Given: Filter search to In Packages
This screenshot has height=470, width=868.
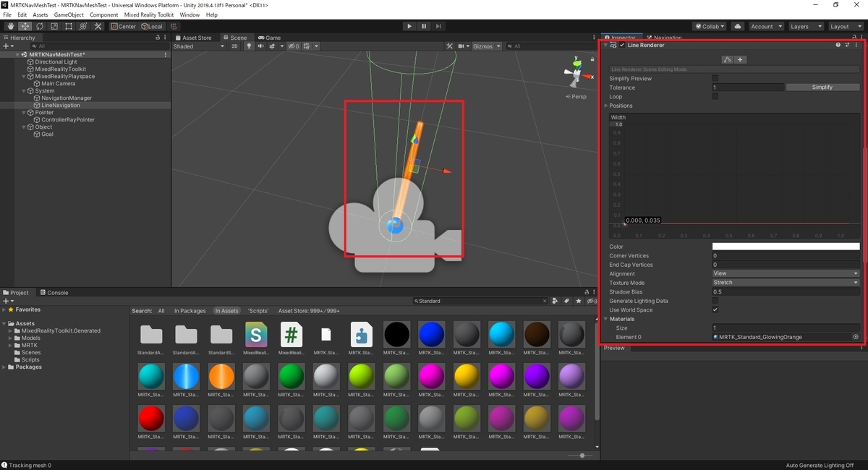Looking at the screenshot, I should pos(190,311).
